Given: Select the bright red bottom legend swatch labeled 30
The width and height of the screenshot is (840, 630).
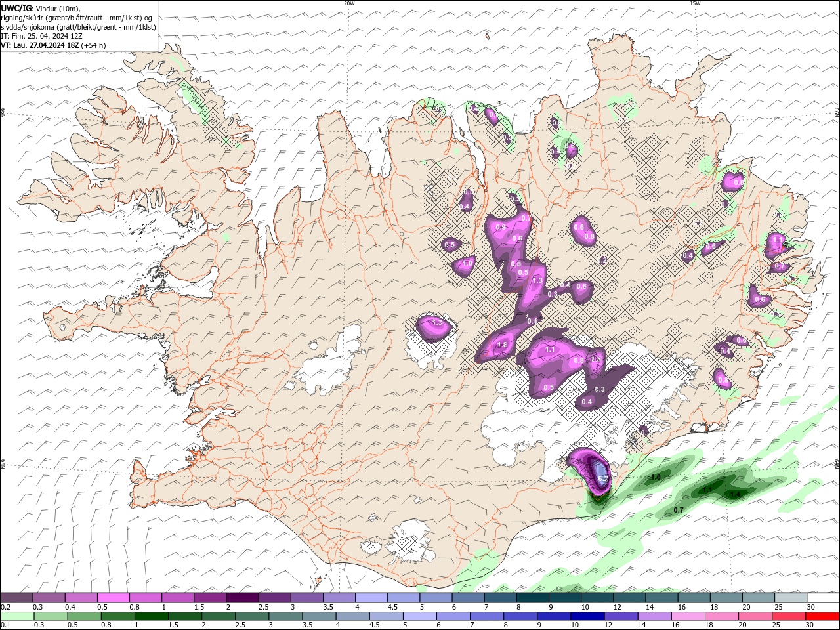Looking at the screenshot, I should click(822, 616).
